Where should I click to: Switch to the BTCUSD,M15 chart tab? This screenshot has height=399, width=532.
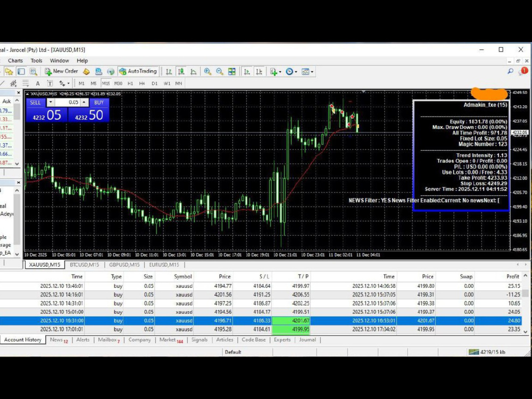coord(84,264)
